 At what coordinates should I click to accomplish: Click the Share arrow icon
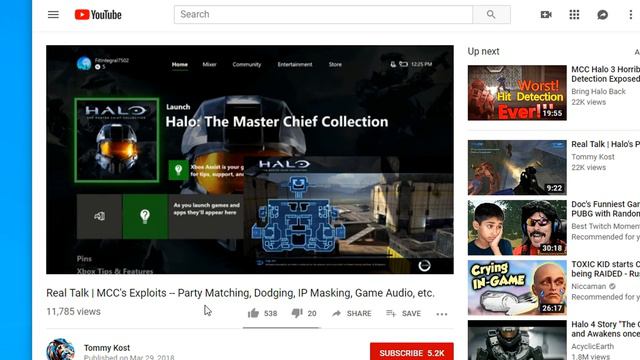[336, 313]
